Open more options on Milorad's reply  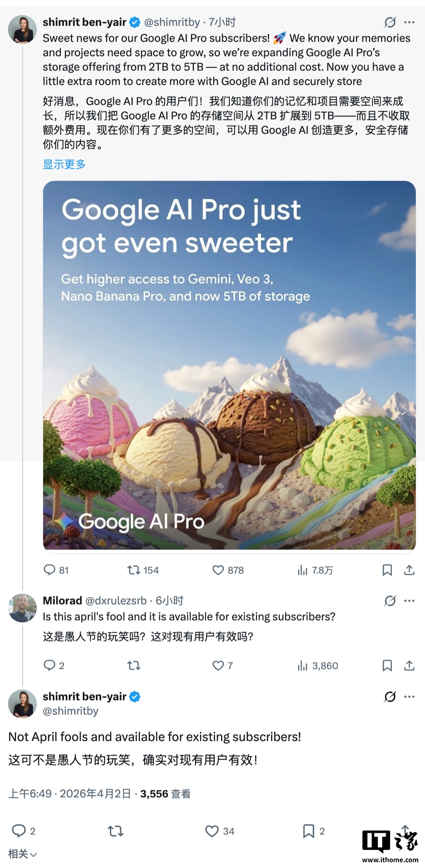(x=409, y=601)
